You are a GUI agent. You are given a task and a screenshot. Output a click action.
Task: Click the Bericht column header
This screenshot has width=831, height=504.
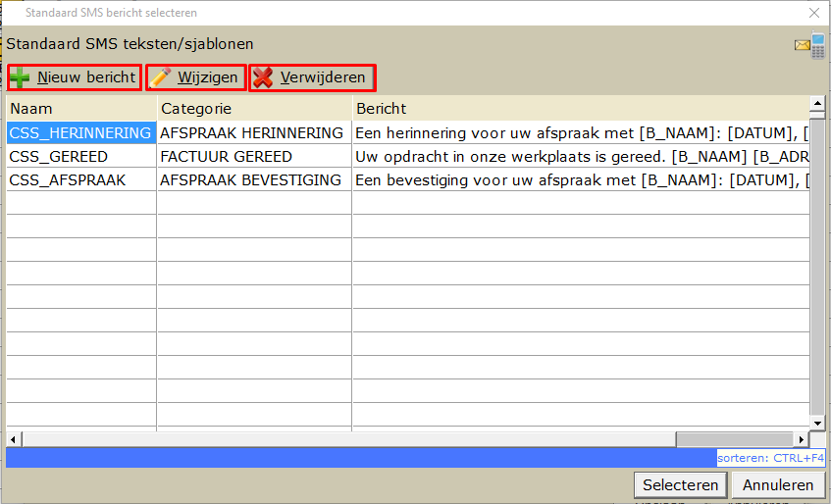click(581, 109)
